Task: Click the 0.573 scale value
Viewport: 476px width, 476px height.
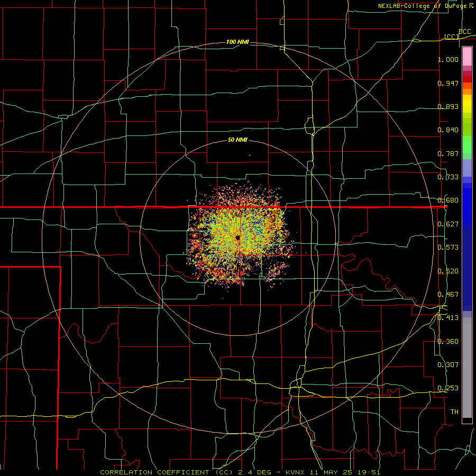Action: [x=448, y=248]
